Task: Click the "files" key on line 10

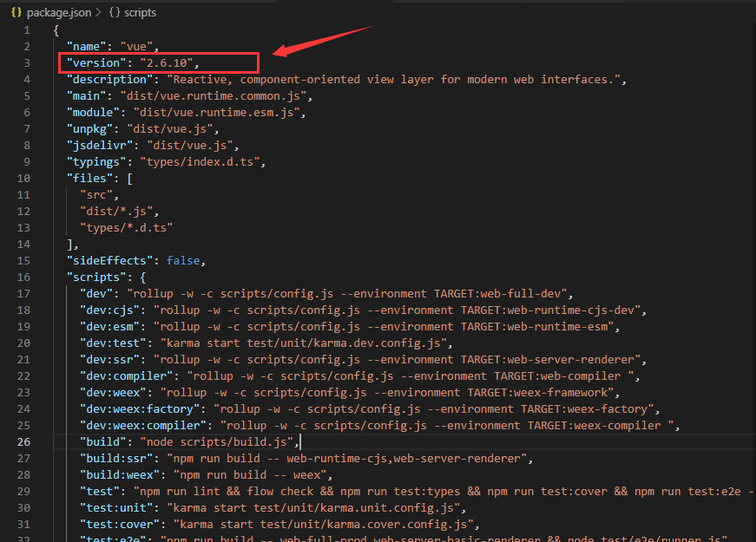Action: pyautogui.click(x=89, y=179)
